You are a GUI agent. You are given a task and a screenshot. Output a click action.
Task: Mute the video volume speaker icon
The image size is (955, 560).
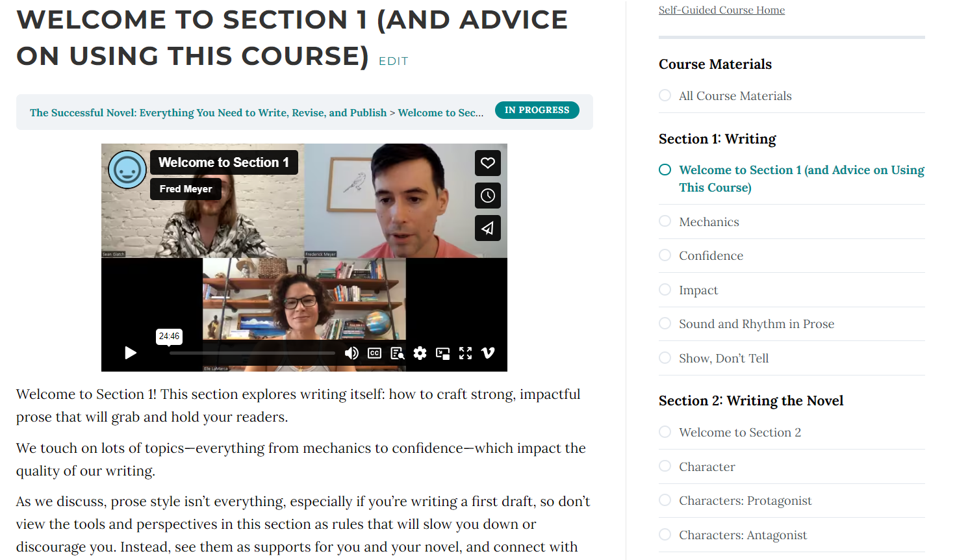[351, 353]
